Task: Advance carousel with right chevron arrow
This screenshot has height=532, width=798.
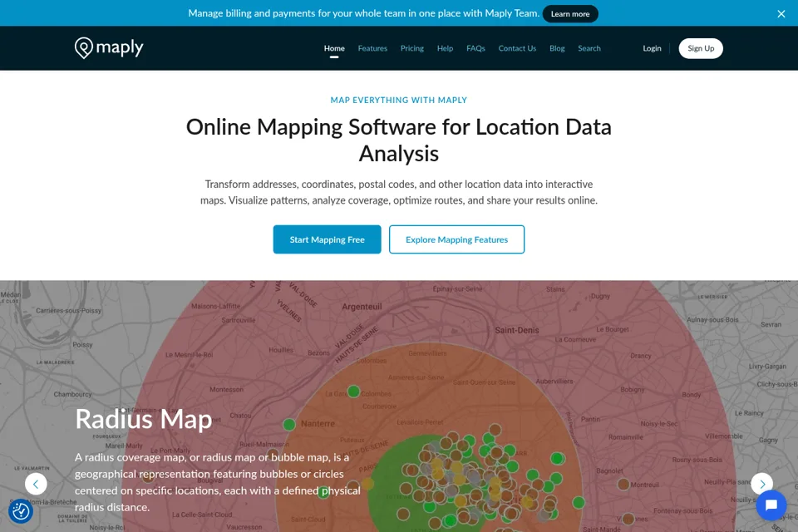Action: (762, 484)
